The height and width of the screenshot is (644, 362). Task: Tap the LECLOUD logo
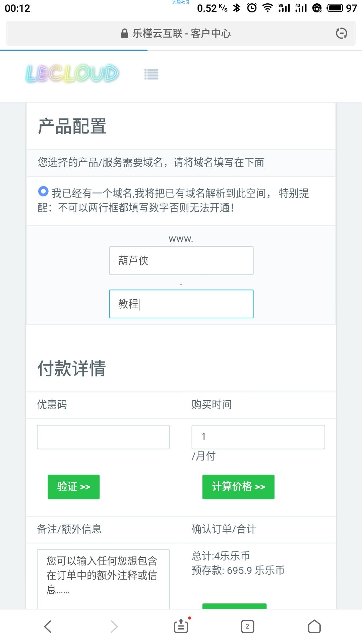tap(72, 73)
